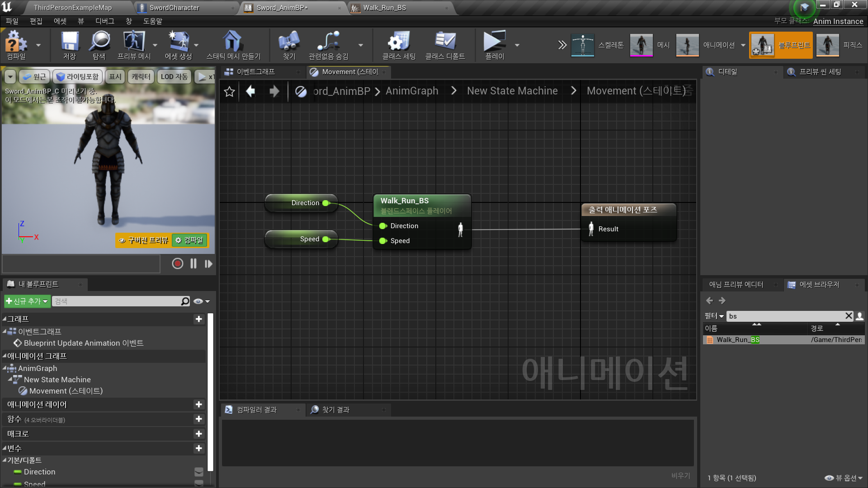Toggle LOD 자동 in the preview viewport
Viewport: 868px width, 488px height.
174,76
